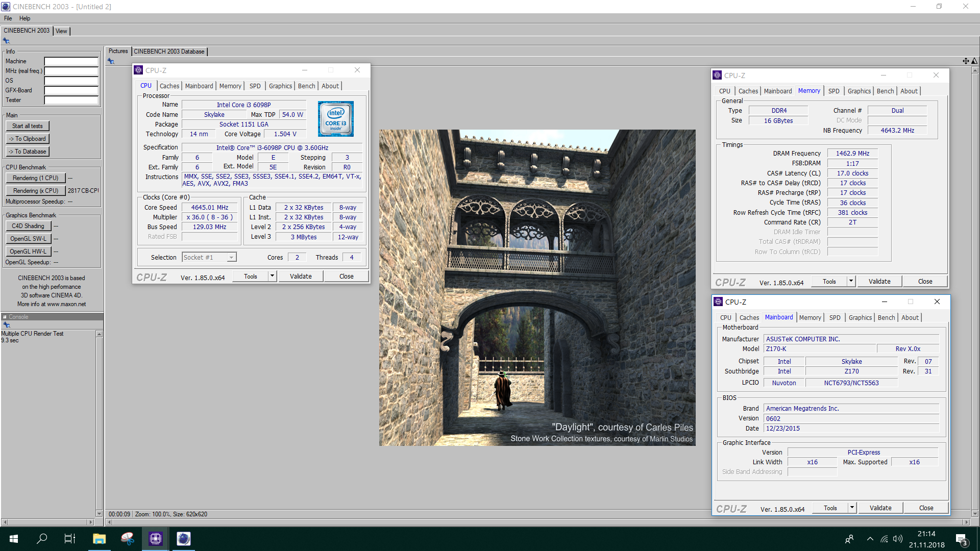Open SPD tab in the Memory CPU-Z window
Image resolution: width=980 pixels, height=551 pixels.
pyautogui.click(x=834, y=91)
